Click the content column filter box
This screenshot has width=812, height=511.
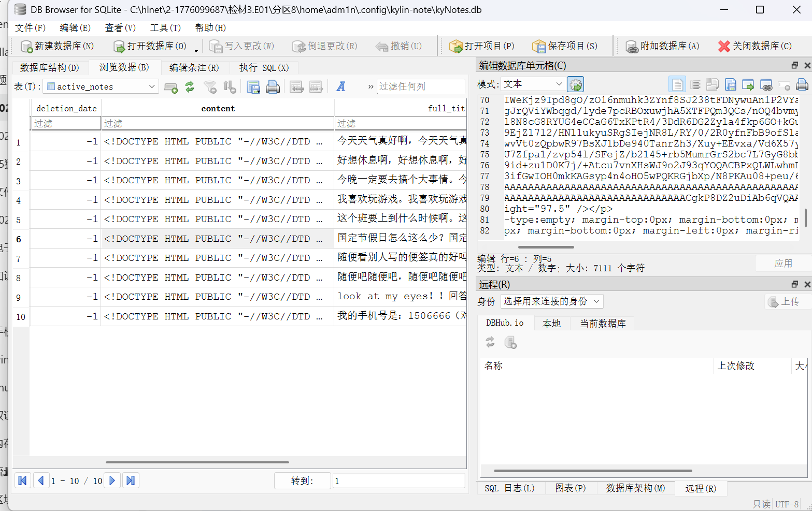pos(218,123)
